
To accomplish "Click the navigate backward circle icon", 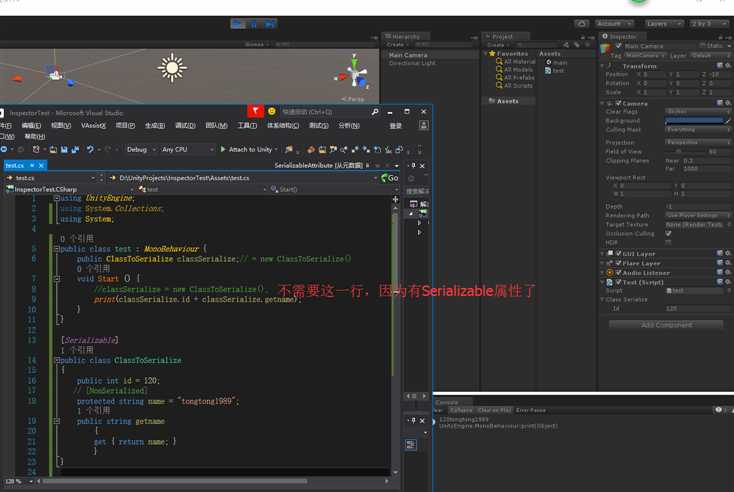I will pyautogui.click(x=4, y=149).
